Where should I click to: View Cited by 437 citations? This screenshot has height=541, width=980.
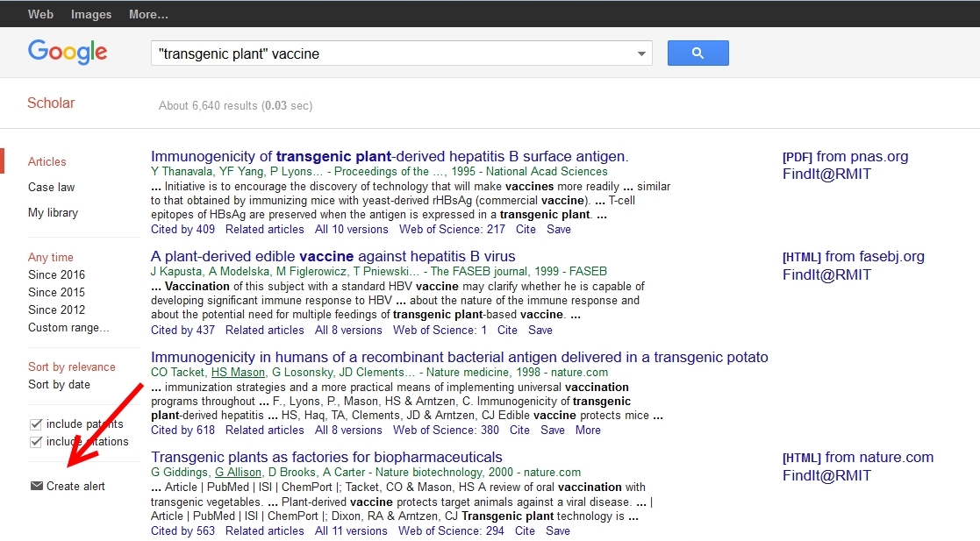(182, 330)
